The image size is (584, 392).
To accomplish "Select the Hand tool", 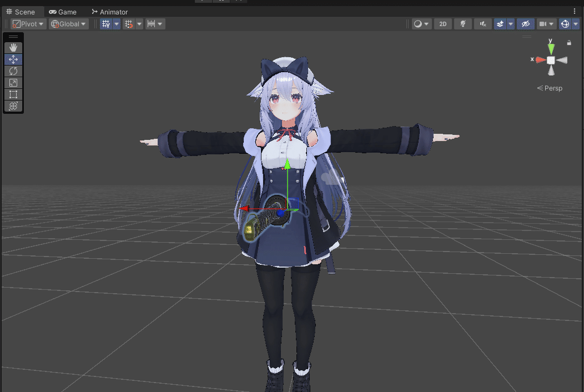I will coord(13,47).
